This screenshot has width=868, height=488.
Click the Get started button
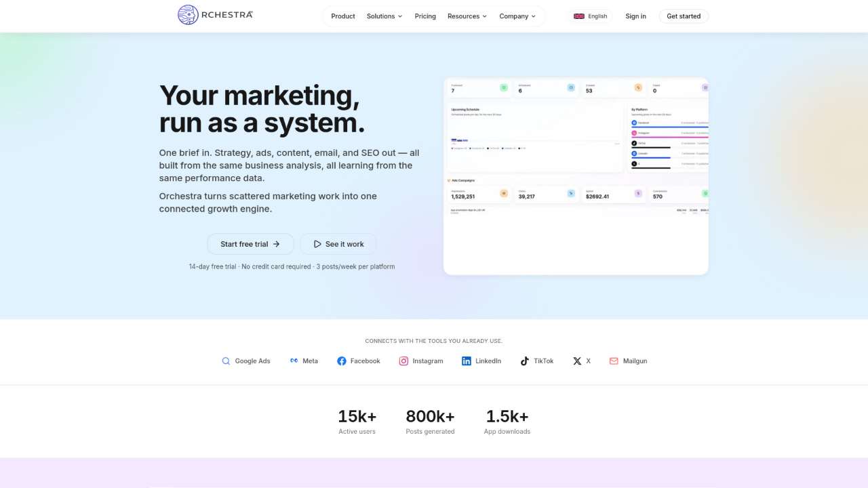click(x=684, y=16)
